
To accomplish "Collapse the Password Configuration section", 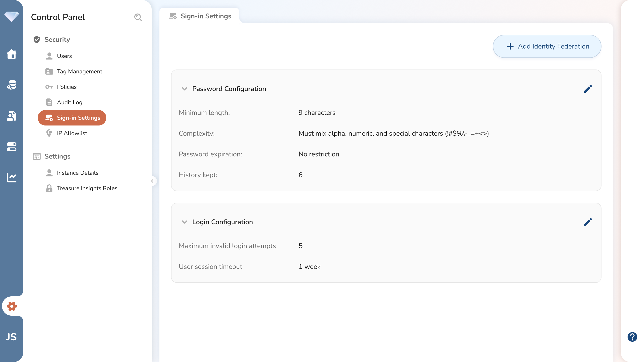I will tap(185, 89).
